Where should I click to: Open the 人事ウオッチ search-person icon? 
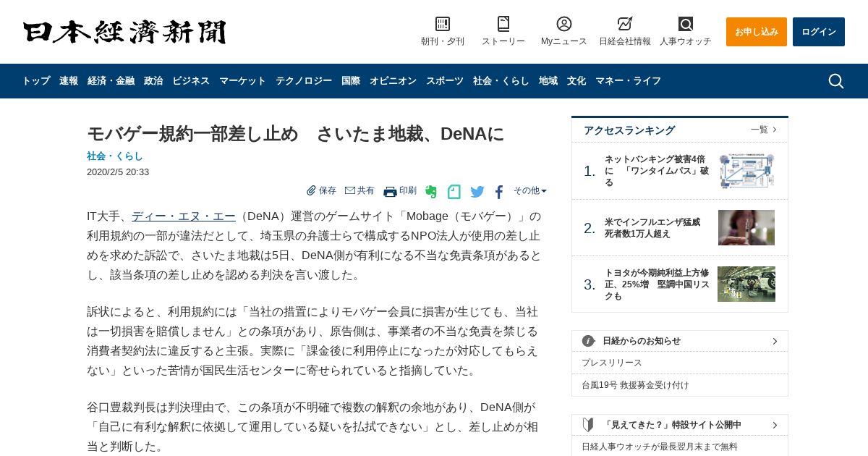pos(686,24)
